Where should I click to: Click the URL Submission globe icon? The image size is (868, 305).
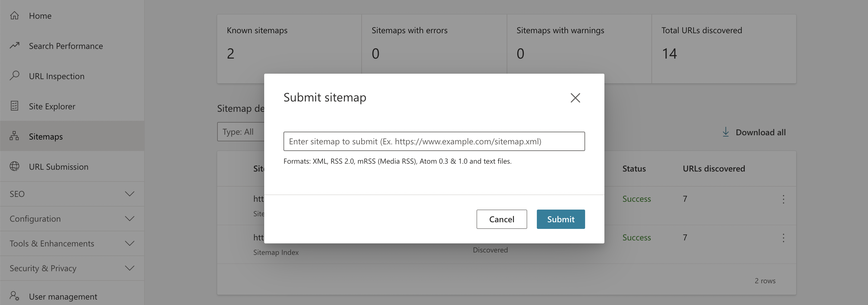[14, 166]
